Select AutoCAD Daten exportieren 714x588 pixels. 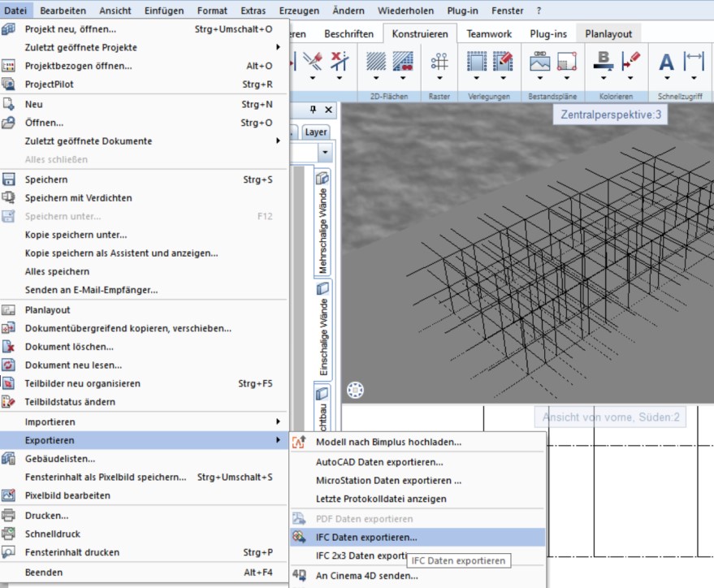click(379, 462)
